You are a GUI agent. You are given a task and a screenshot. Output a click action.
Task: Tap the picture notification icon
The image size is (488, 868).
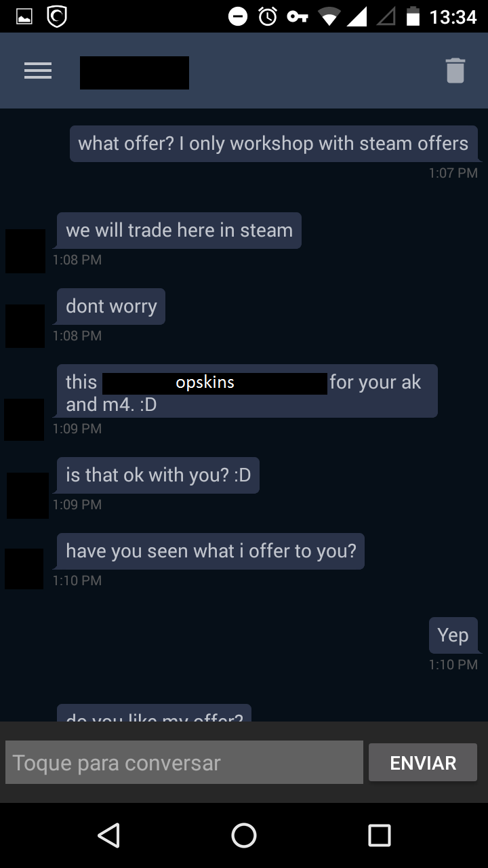tap(24, 17)
